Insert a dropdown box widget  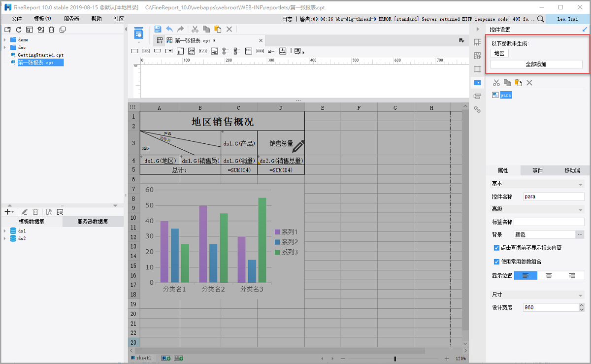pyautogui.click(x=168, y=51)
